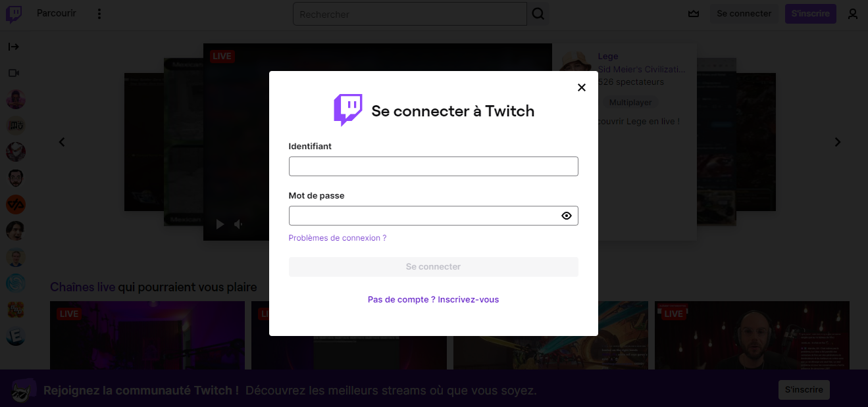Screen dimensions: 868x407
Task: Click Pas de compte Inscrivez-vous link
Action: point(433,300)
